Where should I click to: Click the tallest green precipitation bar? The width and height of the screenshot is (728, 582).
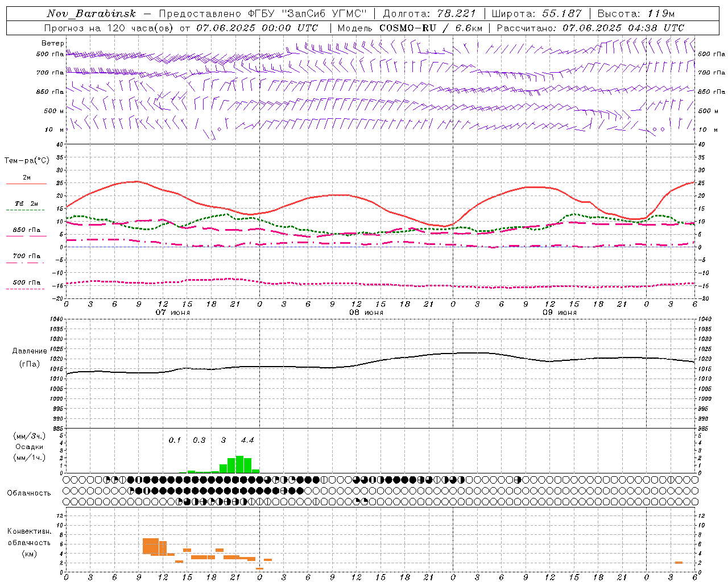(x=239, y=464)
